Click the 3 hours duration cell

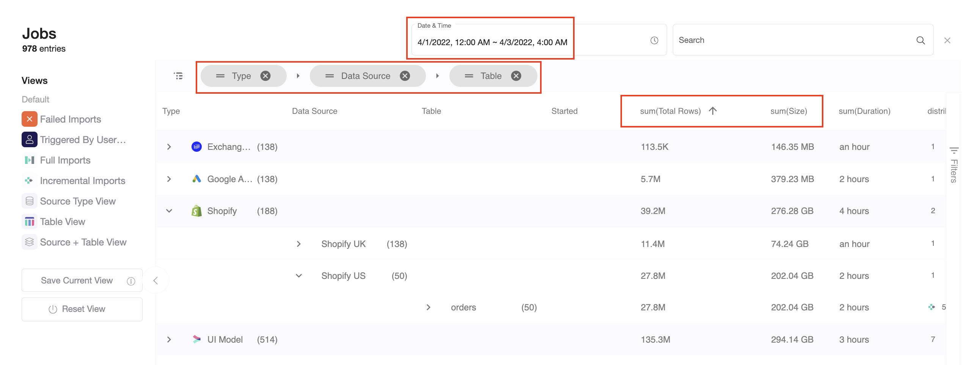[x=854, y=339]
